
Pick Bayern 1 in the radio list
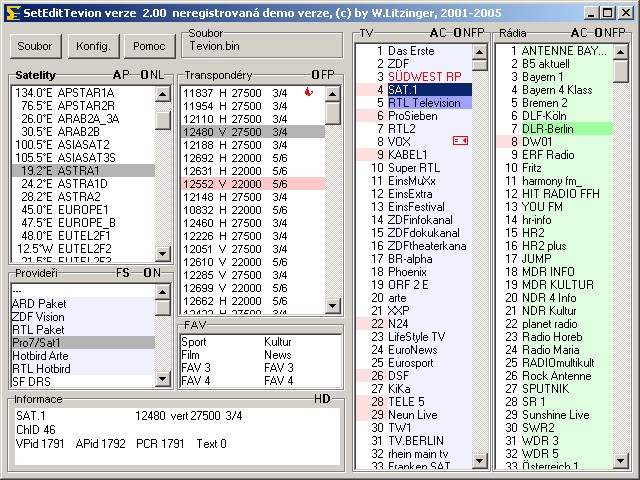tap(543, 76)
